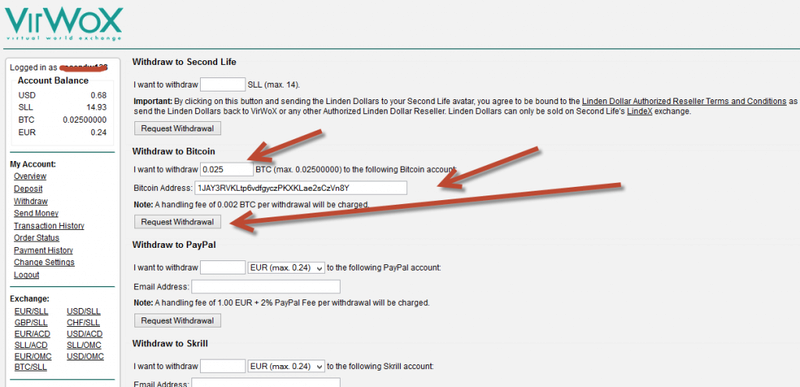Image resolution: width=800 pixels, height=387 pixels.
Task: Open the Skrill currency dropdown
Action: click(286, 366)
